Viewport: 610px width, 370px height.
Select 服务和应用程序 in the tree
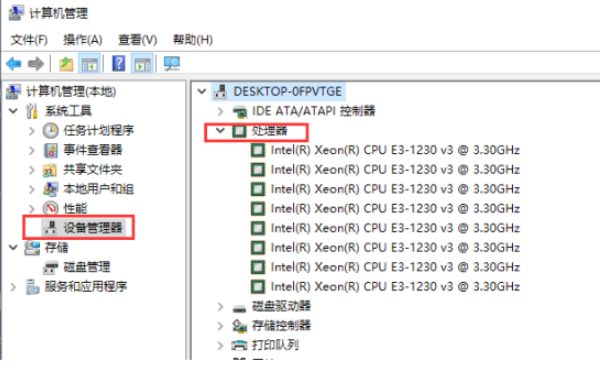(86, 287)
